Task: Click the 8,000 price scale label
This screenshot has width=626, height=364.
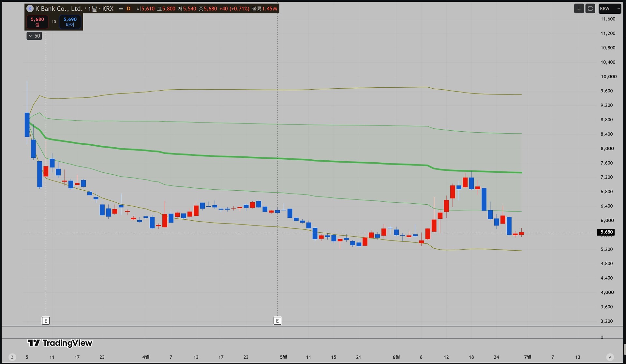Action: (607, 149)
